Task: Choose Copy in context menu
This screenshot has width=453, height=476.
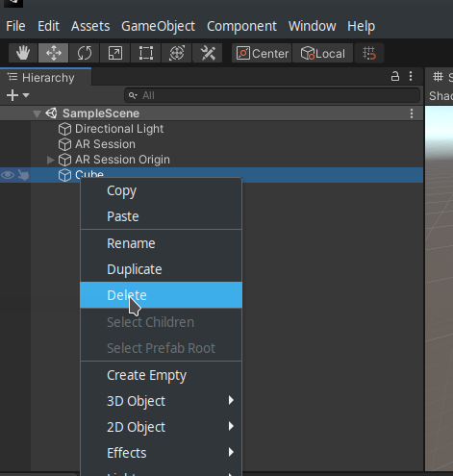Action: click(x=161, y=190)
